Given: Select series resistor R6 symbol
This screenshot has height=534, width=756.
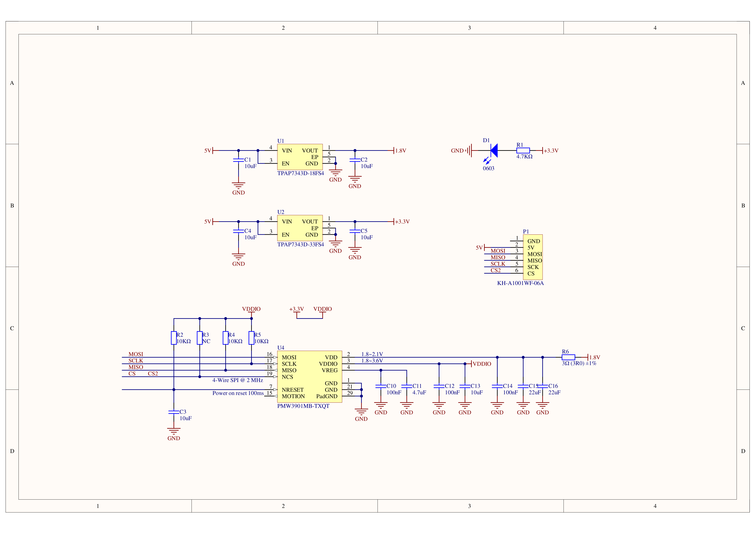Looking at the screenshot, I should [568, 357].
